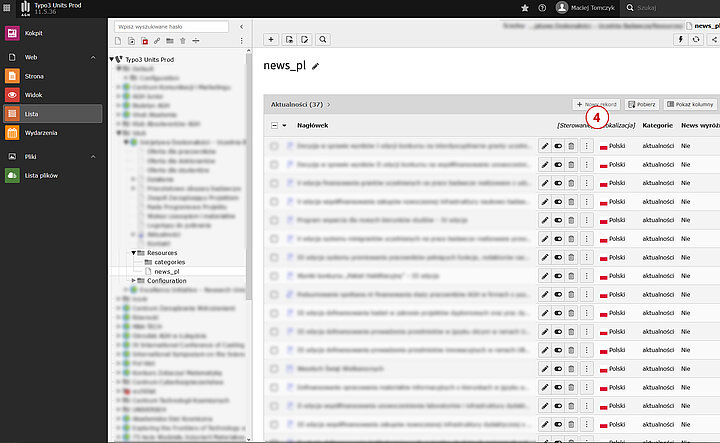Click the Pokaż kolumny button

690,104
